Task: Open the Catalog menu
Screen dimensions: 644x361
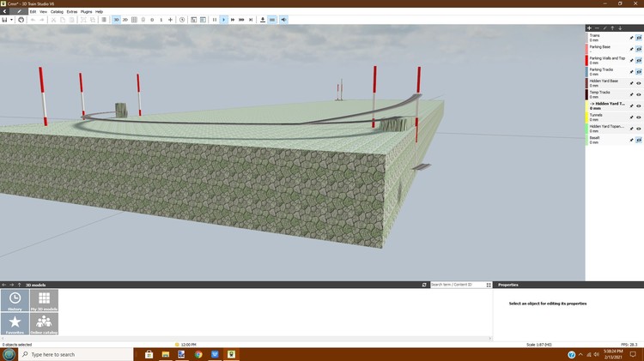Action: pos(57,11)
